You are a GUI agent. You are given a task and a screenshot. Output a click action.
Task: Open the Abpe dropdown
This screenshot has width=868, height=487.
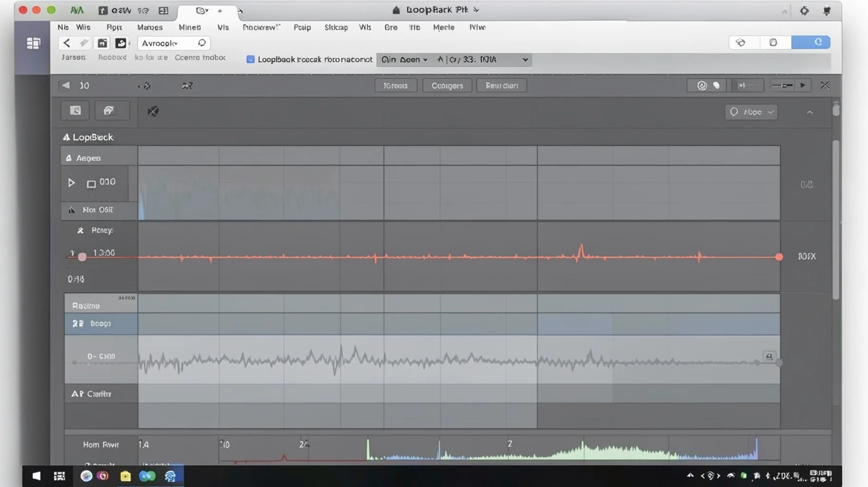[x=751, y=112]
